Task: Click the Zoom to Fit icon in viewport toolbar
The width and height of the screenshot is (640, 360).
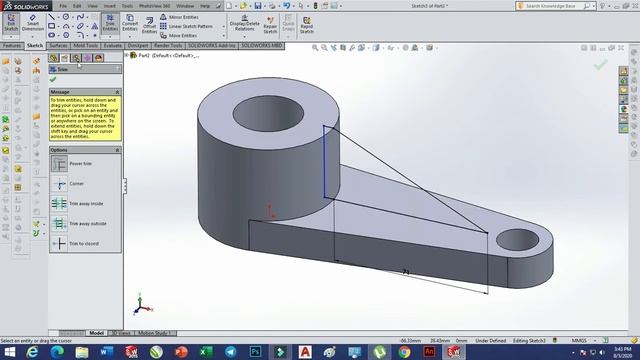Action: pyautogui.click(x=315, y=48)
